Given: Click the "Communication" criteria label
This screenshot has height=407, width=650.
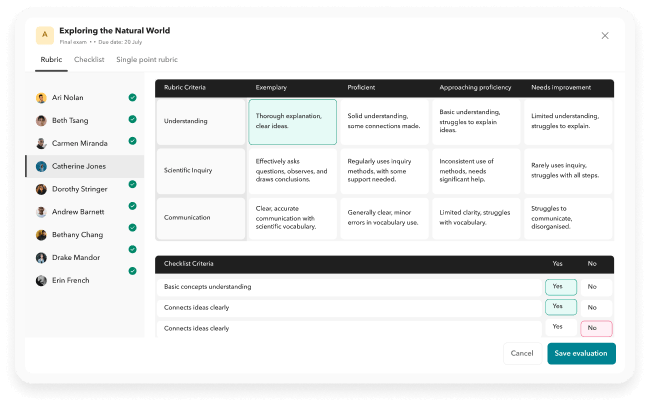Looking at the screenshot, I should [x=187, y=218].
